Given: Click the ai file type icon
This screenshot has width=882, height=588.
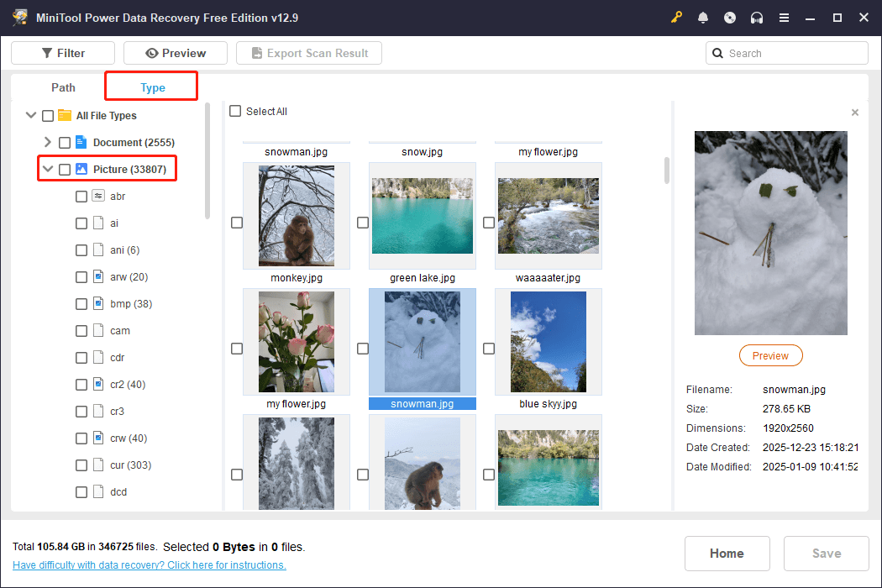Looking at the screenshot, I should click(98, 223).
